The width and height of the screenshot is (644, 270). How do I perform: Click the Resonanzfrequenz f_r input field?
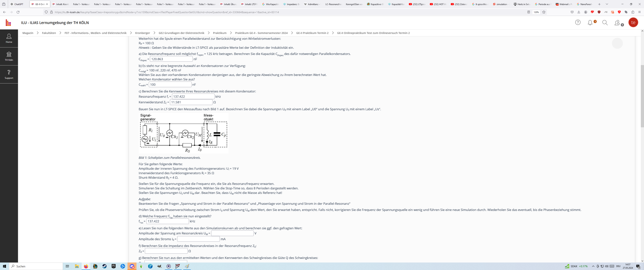tap(193, 96)
